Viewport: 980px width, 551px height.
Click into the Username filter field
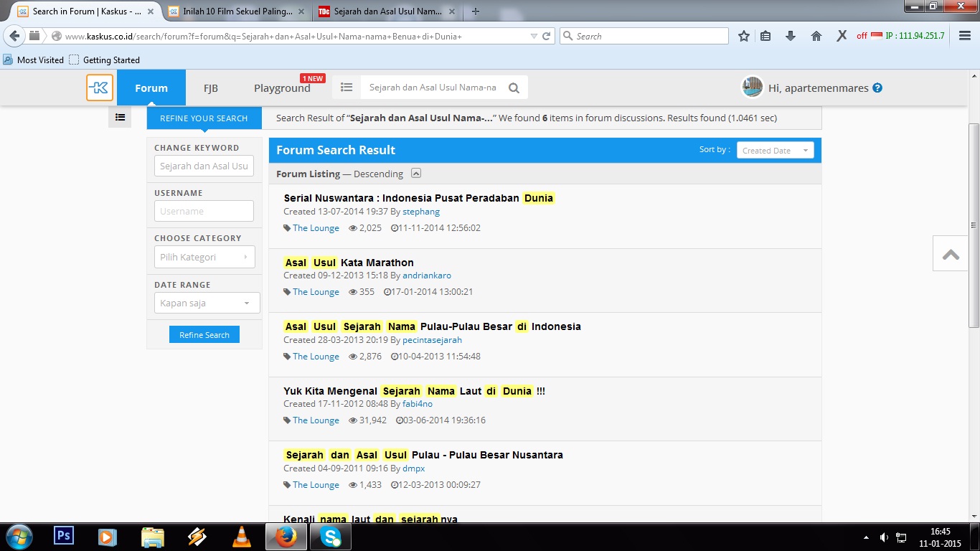pyautogui.click(x=204, y=211)
